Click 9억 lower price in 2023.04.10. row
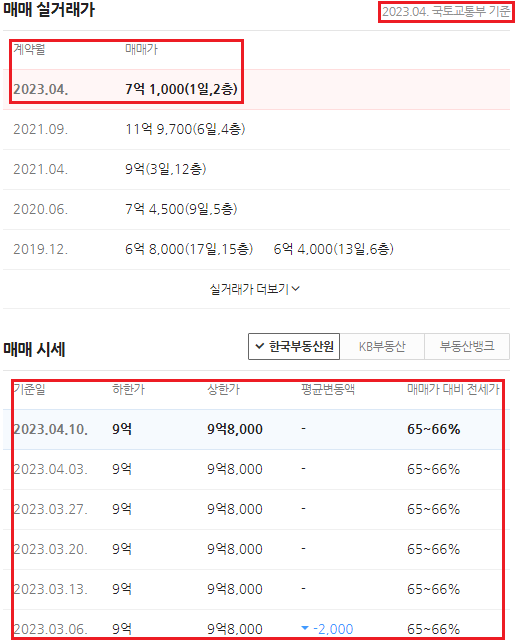 point(122,429)
